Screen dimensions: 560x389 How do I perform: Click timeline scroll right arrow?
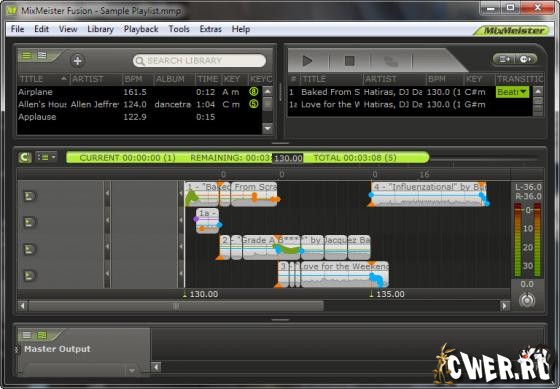tap(504, 306)
